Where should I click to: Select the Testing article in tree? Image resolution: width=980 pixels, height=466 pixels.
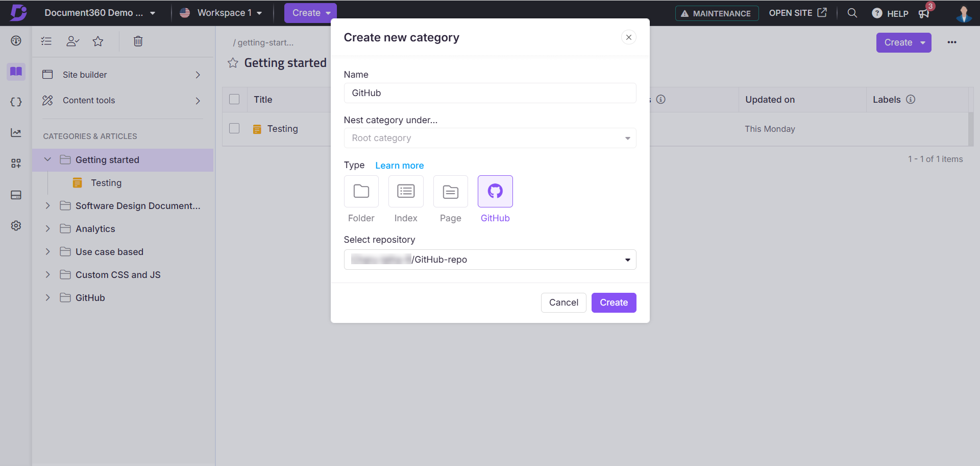click(106, 182)
